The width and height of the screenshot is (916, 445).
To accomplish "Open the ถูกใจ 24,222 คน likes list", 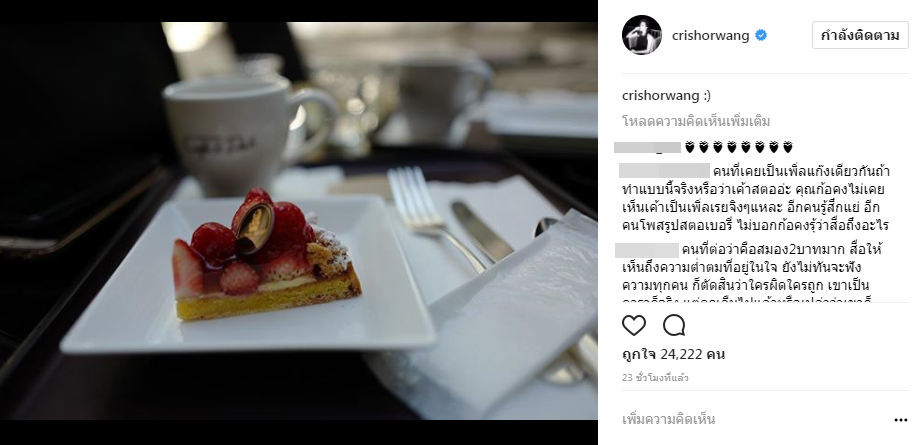I will (x=674, y=354).
